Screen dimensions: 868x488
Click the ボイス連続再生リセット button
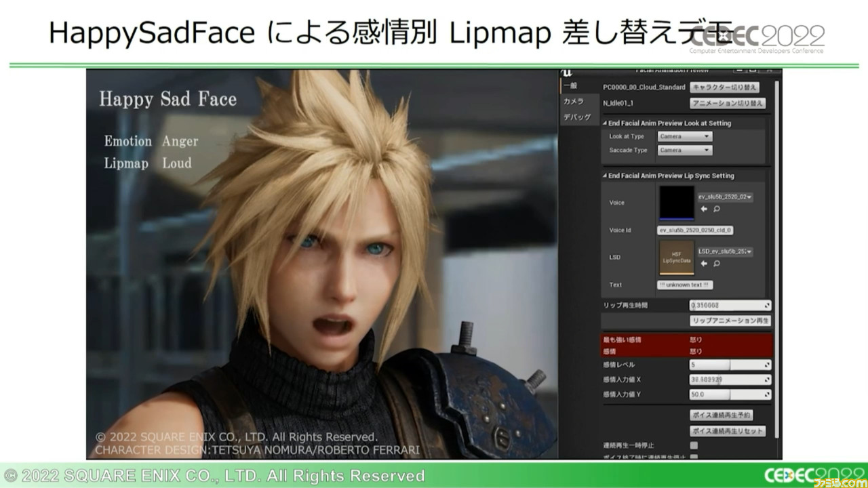coord(728,431)
